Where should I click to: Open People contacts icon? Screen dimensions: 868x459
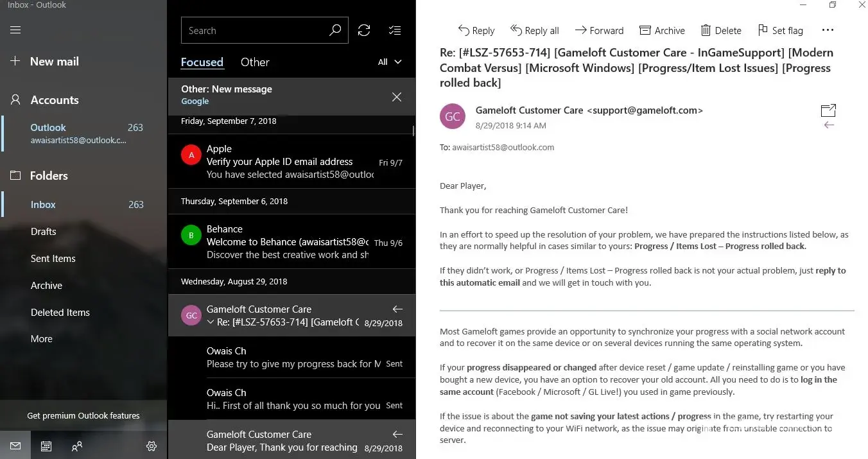77,446
